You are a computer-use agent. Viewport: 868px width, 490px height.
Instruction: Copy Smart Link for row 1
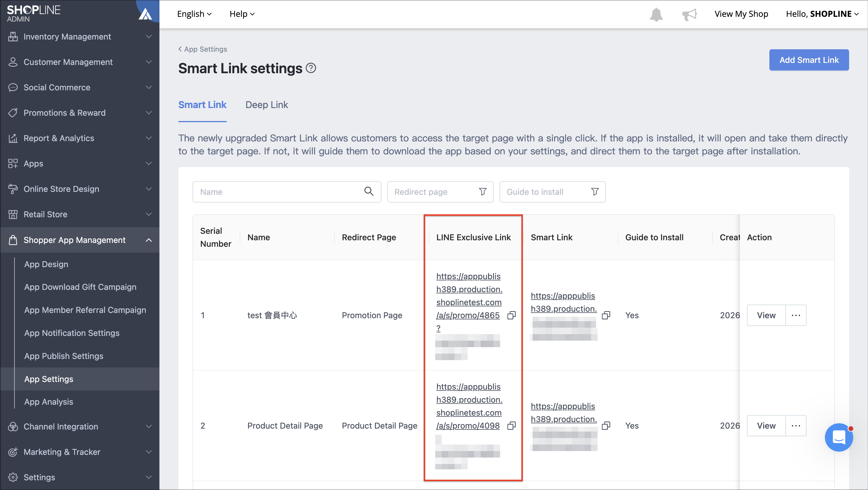point(606,315)
